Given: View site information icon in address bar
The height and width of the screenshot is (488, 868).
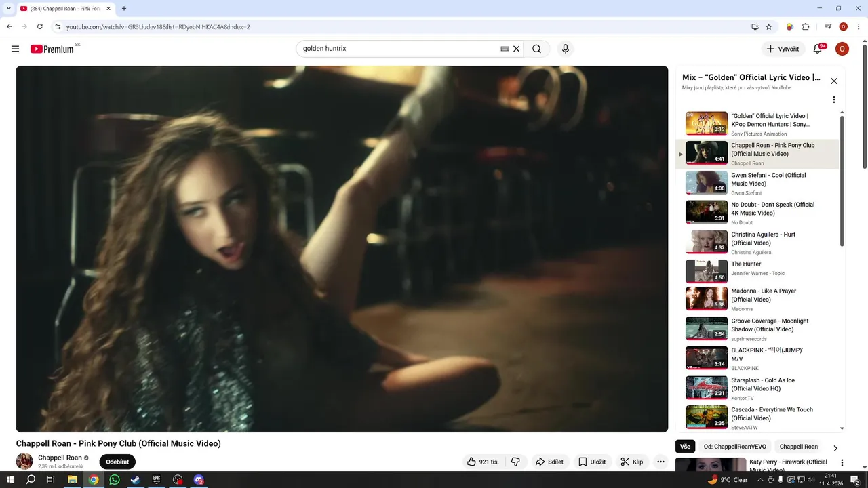Looking at the screenshot, I should pyautogui.click(x=58, y=26).
